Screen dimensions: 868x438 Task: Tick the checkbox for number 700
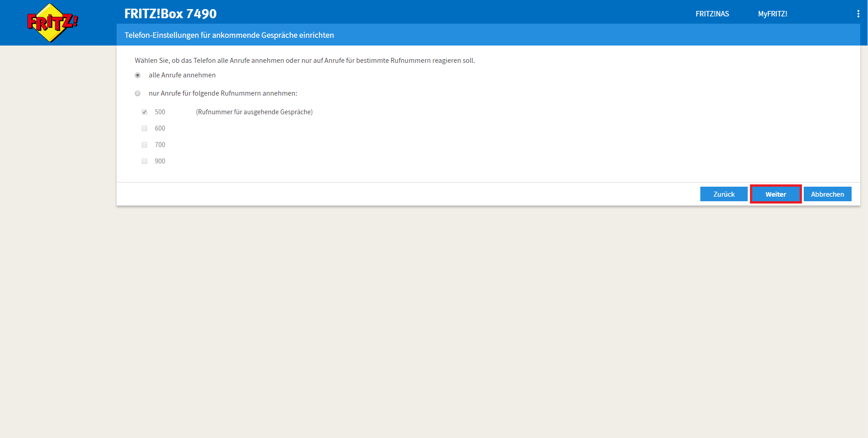pyautogui.click(x=144, y=145)
